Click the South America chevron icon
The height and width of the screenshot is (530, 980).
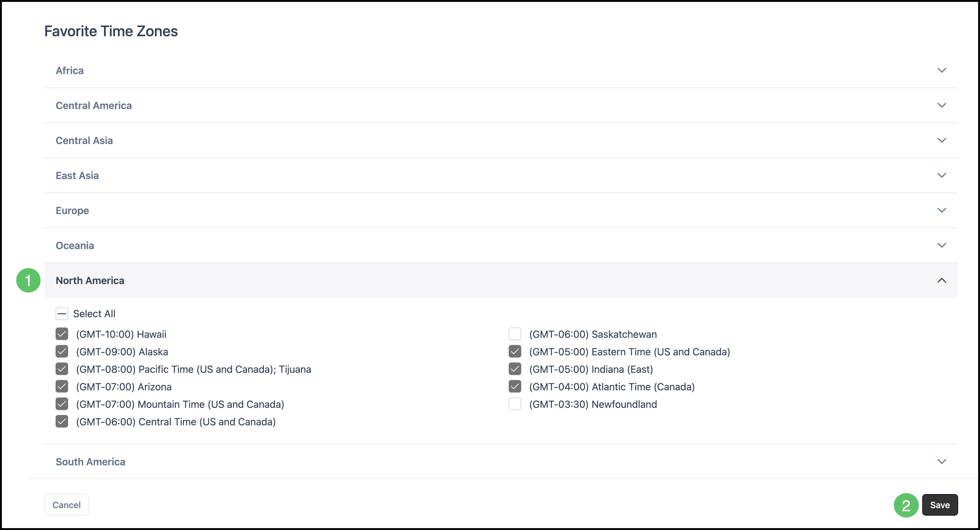[941, 462]
